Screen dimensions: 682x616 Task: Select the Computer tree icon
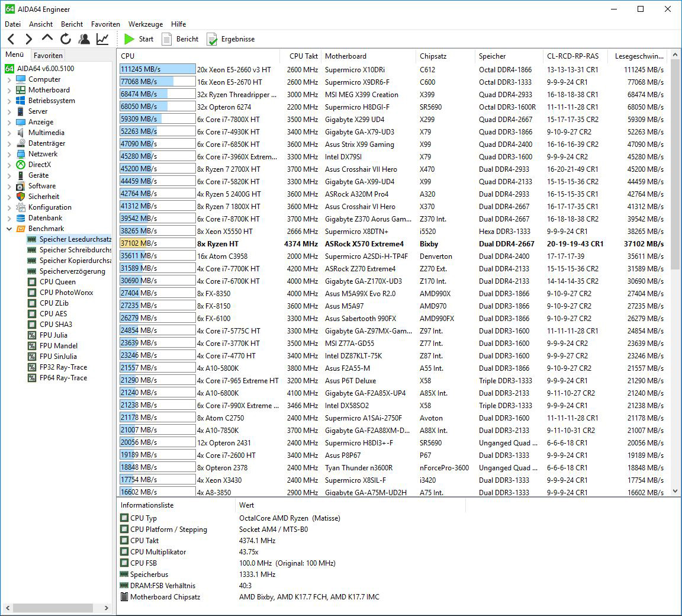pos(21,79)
